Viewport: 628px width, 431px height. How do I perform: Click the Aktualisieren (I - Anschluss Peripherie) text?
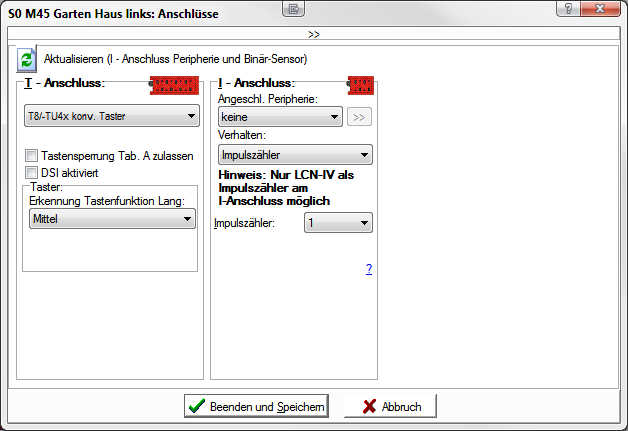point(175,60)
